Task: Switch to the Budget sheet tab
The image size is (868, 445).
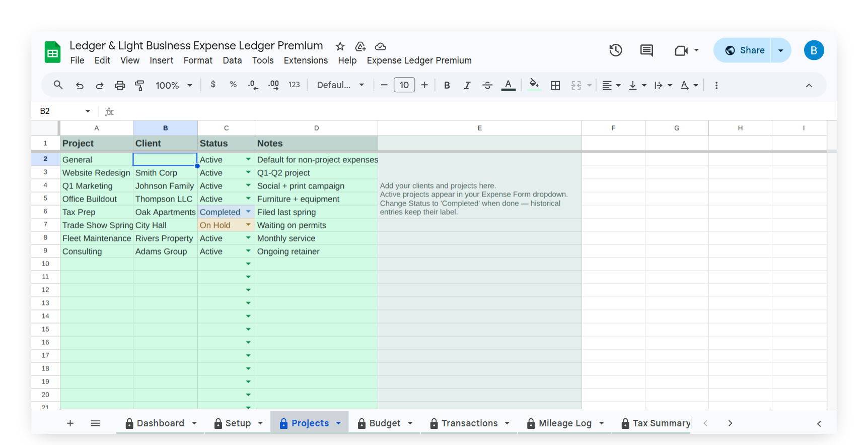Action: point(385,423)
